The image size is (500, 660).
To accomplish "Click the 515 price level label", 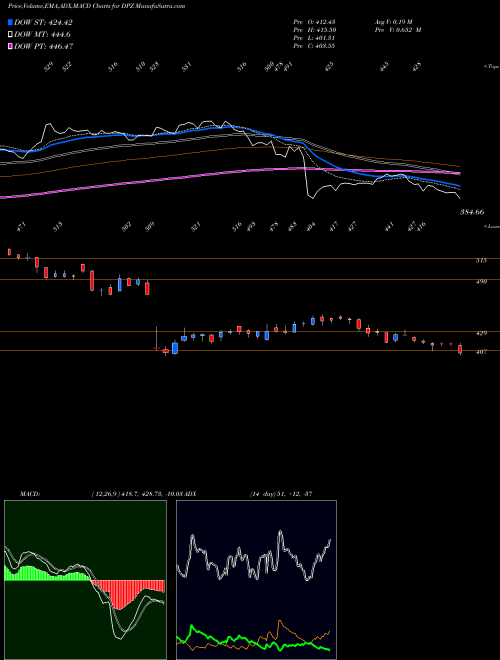I will pyautogui.click(x=481, y=261).
